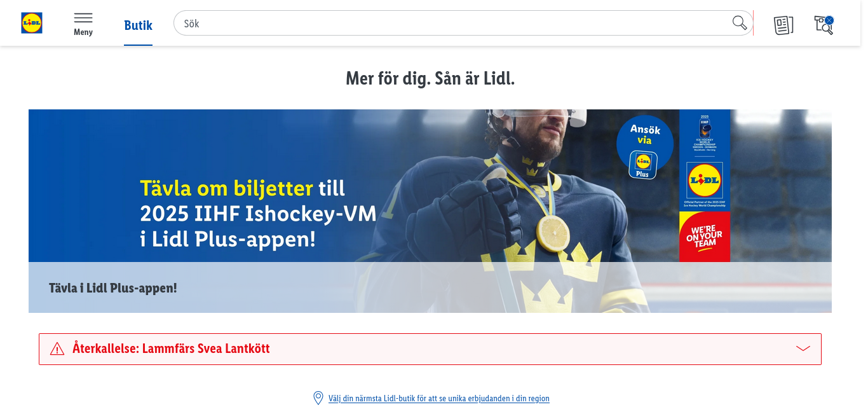Click the Lidl Plus app badge
The height and width of the screenshot is (414, 868).
click(643, 165)
